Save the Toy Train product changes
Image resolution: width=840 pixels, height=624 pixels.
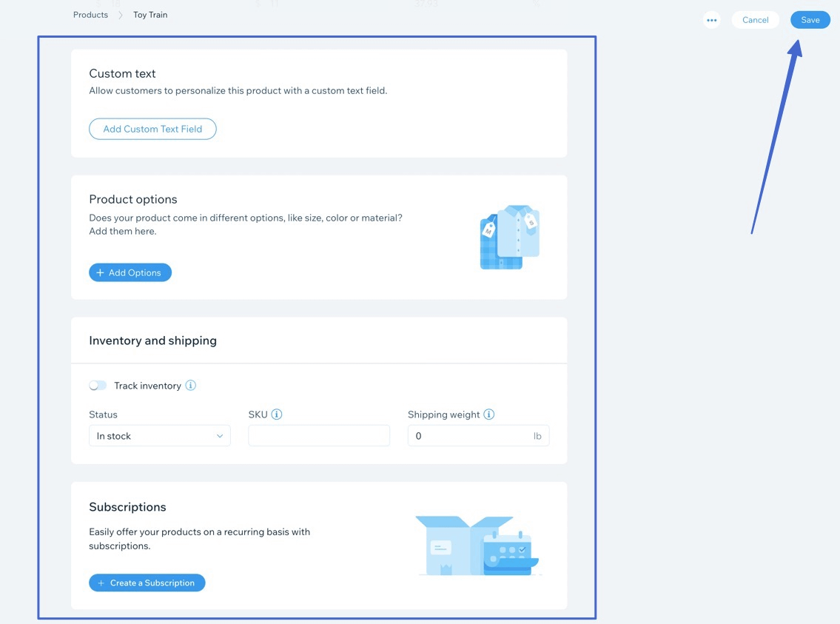(810, 20)
